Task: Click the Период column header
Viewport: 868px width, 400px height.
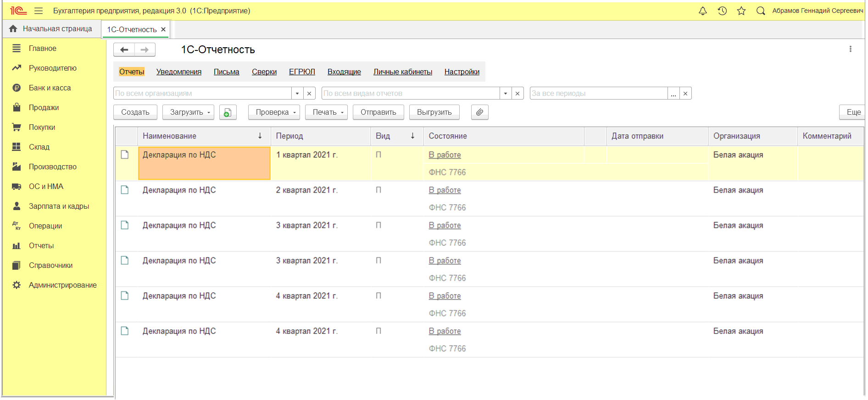Action: coord(321,136)
